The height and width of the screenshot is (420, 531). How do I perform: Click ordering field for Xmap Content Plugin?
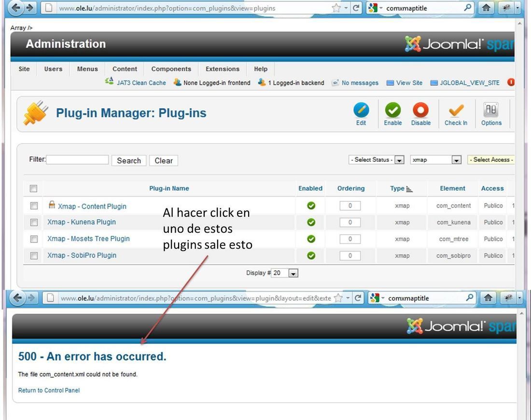tap(350, 206)
